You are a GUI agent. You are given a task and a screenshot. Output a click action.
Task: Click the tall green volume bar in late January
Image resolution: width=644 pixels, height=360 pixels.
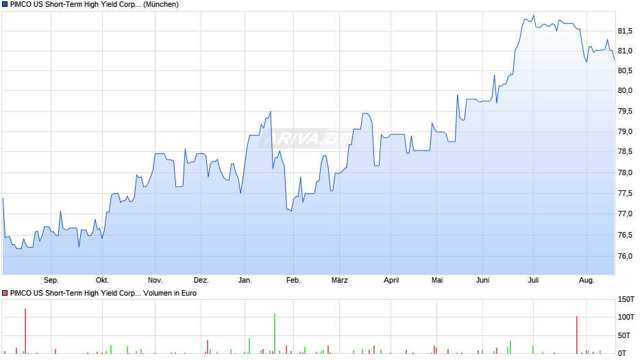[x=275, y=333]
